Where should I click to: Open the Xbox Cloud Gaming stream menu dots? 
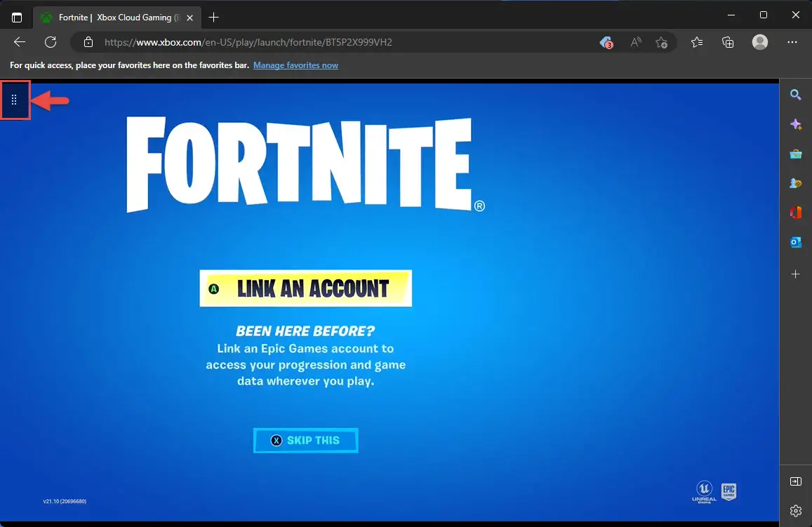15,100
